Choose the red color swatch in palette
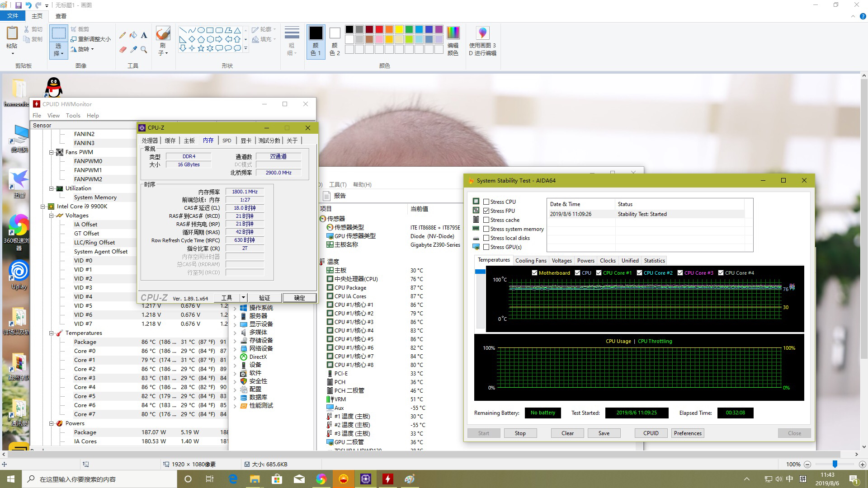 [x=379, y=29]
